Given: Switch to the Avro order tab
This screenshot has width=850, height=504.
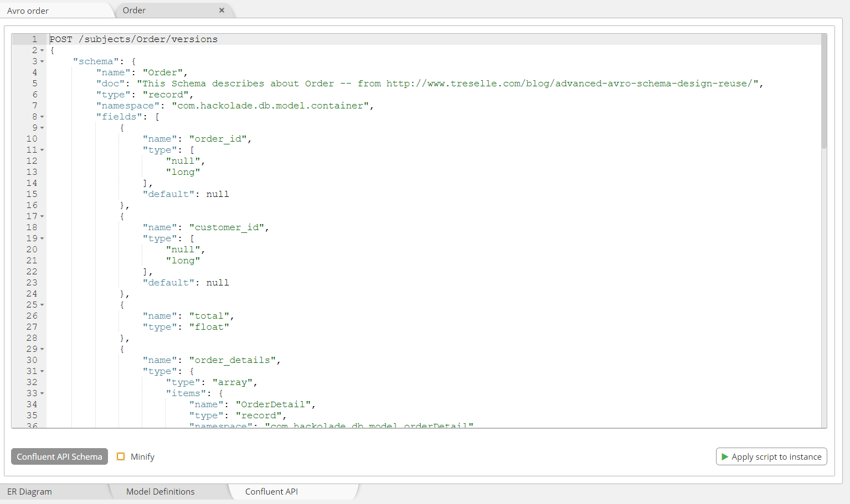Looking at the screenshot, I should [28, 11].
